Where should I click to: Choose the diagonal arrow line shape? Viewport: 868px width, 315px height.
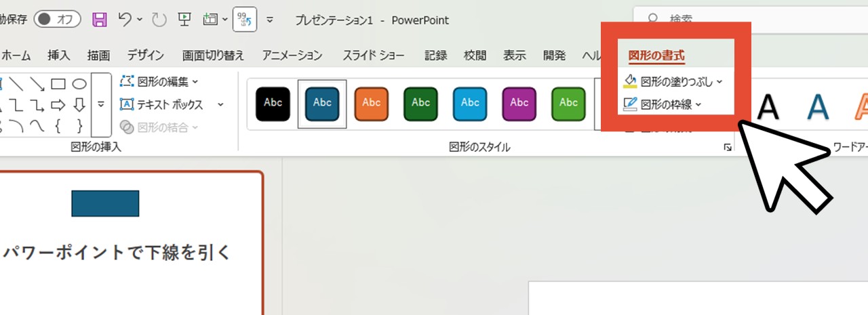[x=37, y=84]
